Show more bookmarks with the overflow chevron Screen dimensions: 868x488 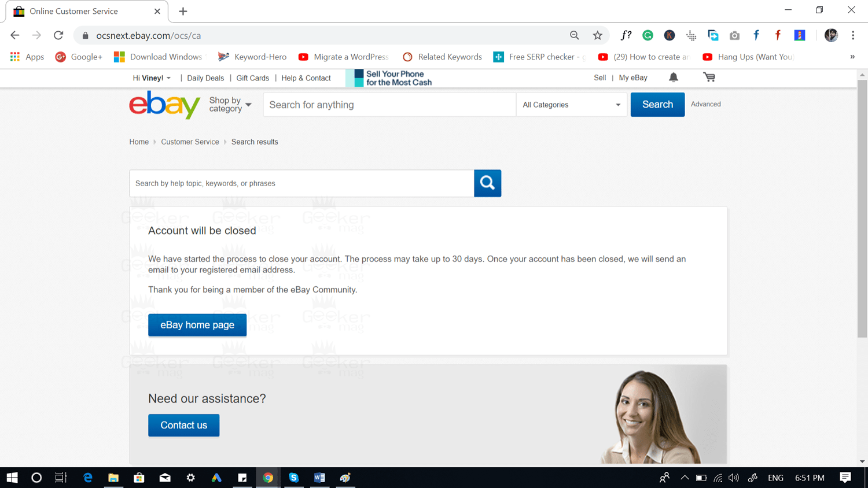852,57
